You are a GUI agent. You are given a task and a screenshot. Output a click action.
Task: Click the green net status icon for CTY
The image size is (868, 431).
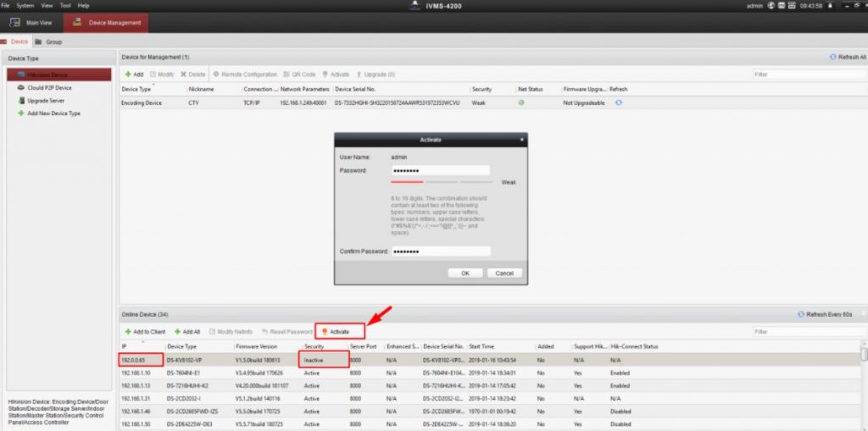coord(521,102)
